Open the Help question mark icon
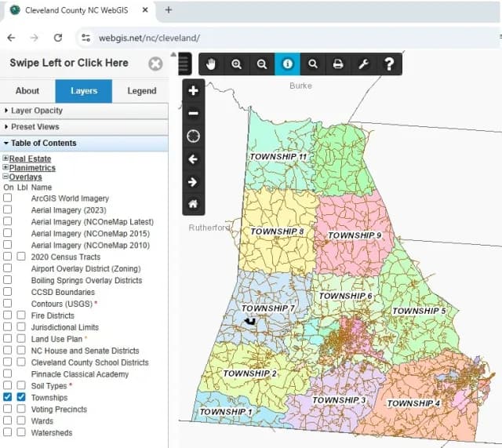This screenshot has height=448, width=502. click(x=389, y=64)
